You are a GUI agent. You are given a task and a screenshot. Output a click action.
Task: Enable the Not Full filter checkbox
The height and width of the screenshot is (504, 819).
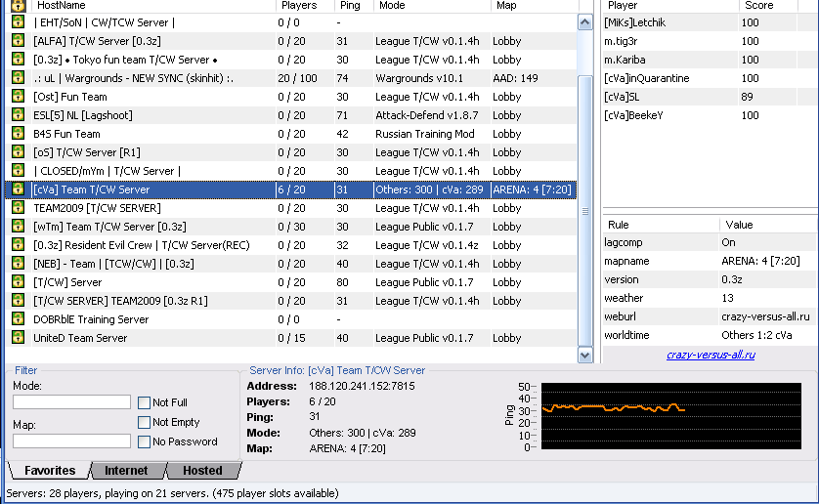pyautogui.click(x=145, y=402)
